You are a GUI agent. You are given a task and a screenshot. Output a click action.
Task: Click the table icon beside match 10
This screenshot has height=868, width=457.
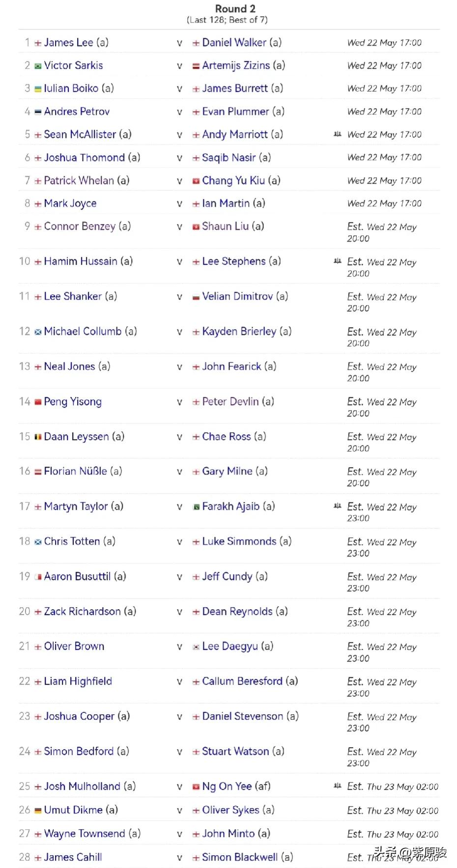337,261
